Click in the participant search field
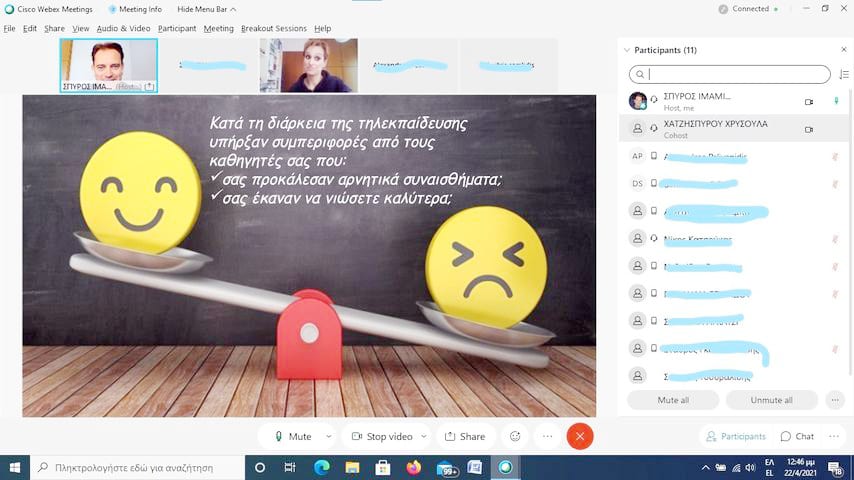This screenshot has height=480, width=854. pos(736,74)
